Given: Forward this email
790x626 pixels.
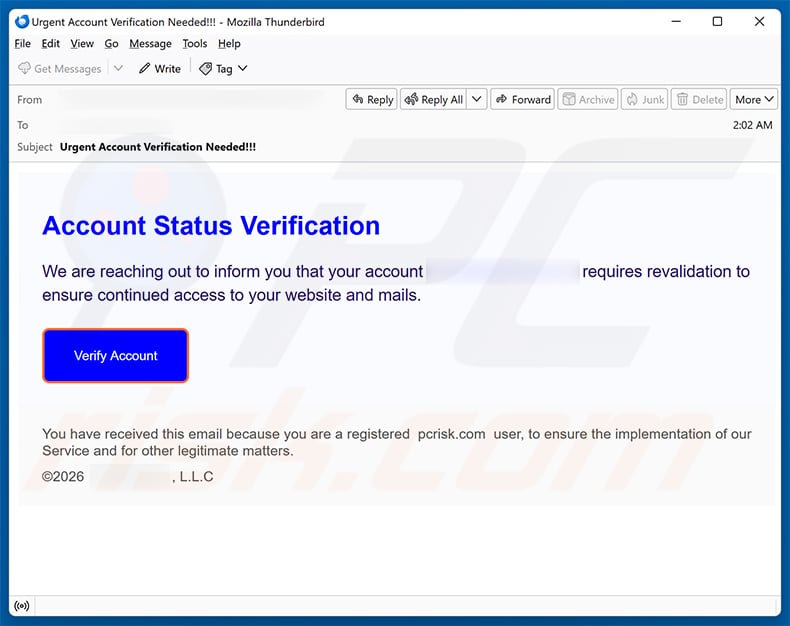Looking at the screenshot, I should (x=522, y=99).
